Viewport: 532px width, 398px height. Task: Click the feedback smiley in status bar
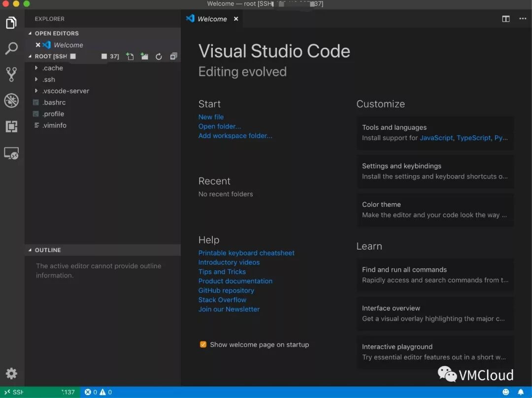505,392
